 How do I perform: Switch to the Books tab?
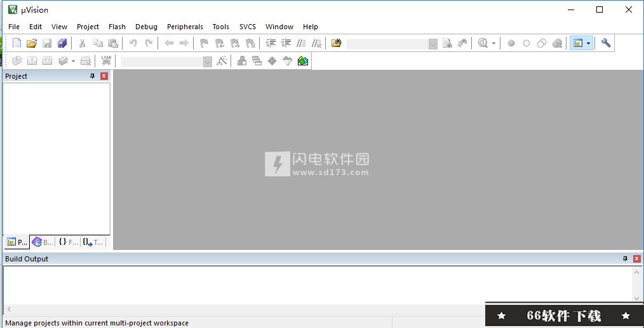coord(43,242)
